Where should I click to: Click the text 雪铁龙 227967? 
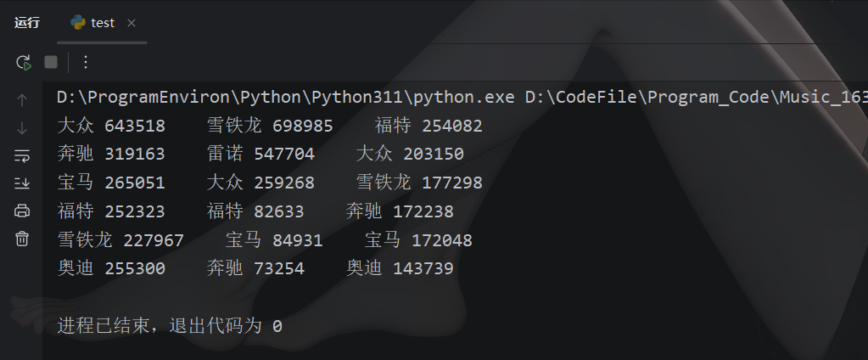click(x=120, y=240)
